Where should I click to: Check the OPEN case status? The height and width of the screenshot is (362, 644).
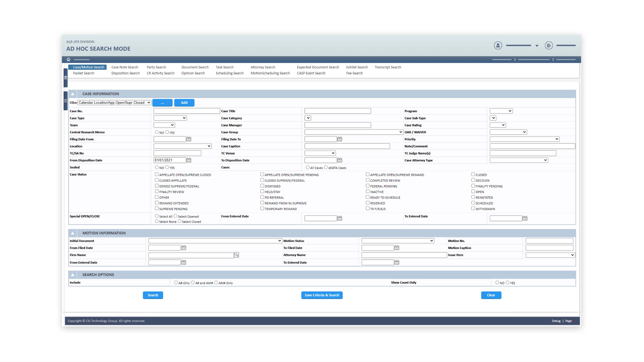473,192
